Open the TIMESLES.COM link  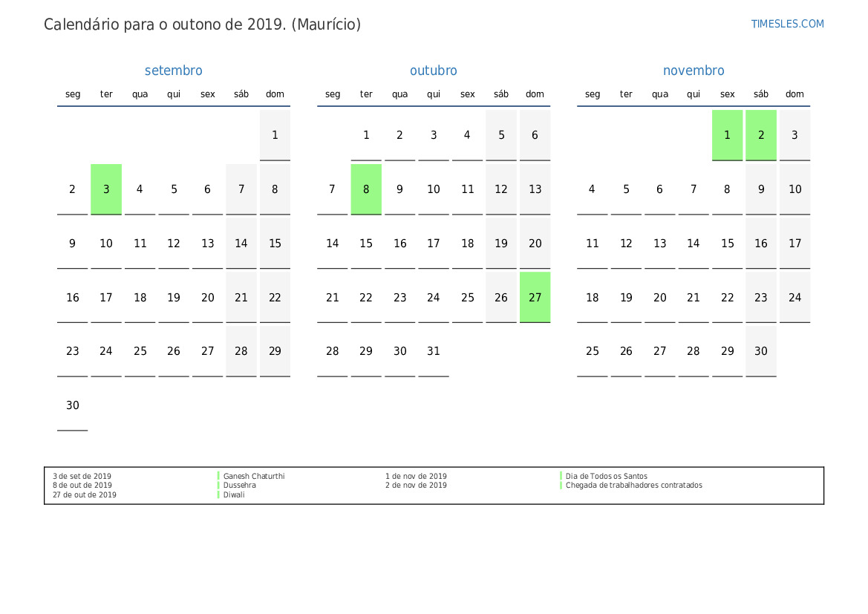coord(787,24)
